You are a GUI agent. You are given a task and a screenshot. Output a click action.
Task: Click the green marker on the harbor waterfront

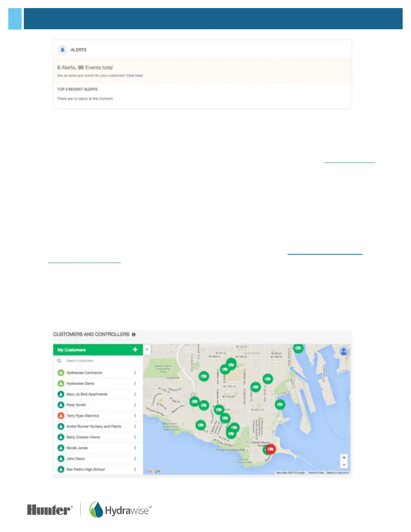[280, 405]
